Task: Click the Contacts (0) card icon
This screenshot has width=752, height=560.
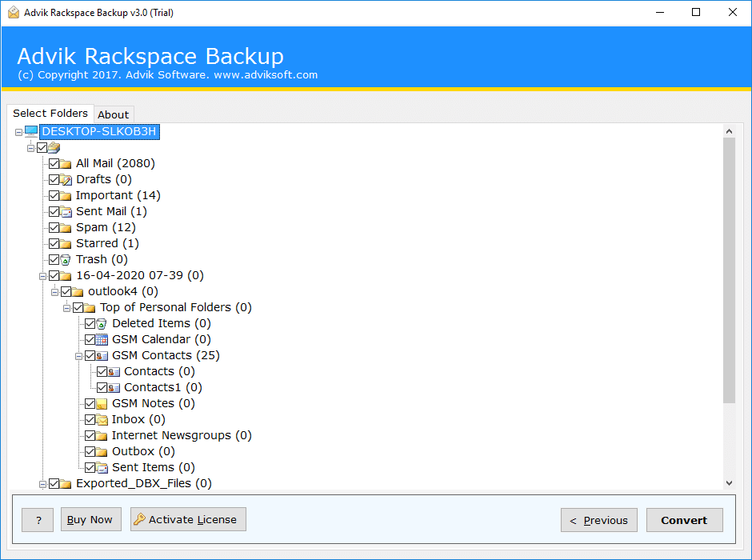Action: [x=114, y=371]
